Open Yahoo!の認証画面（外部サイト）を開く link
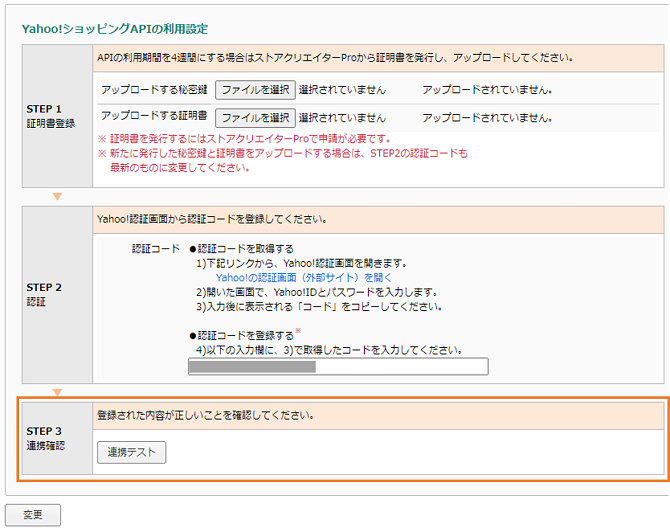Image resolution: width=670 pixels, height=532 pixels. coord(303,278)
